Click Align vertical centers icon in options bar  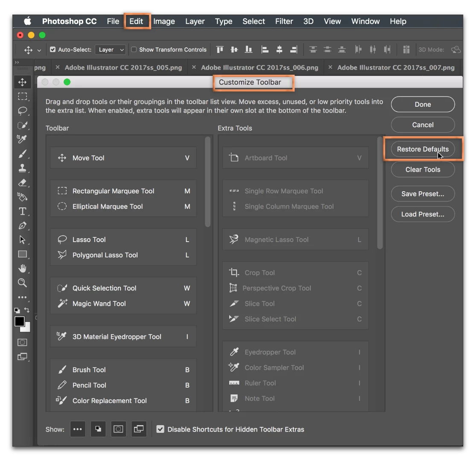pyautogui.click(x=234, y=50)
